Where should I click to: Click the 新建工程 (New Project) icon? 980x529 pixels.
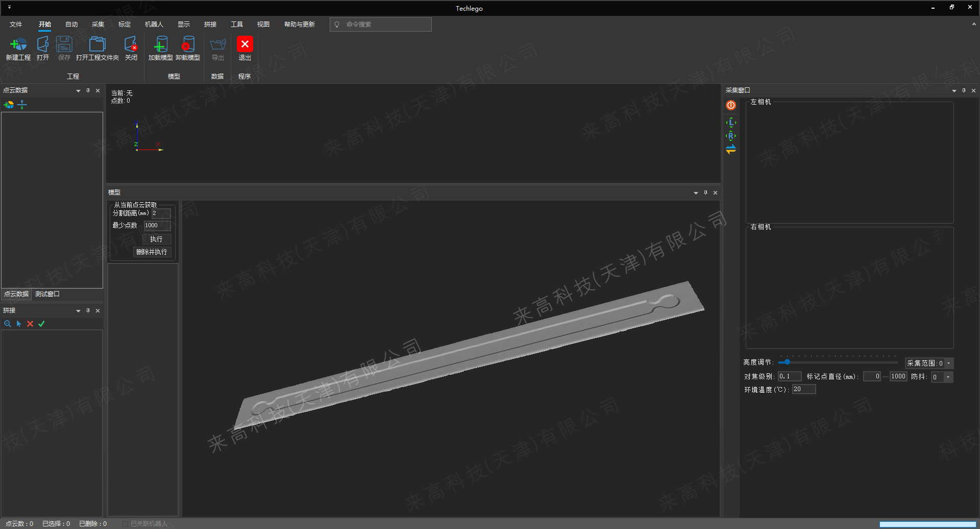(18, 45)
